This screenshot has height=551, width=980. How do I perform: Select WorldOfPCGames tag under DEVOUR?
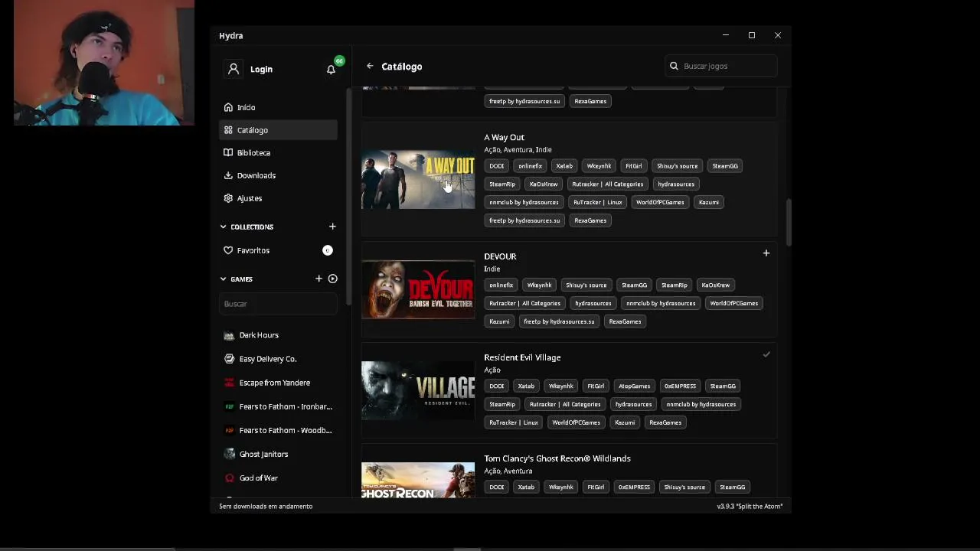(733, 304)
